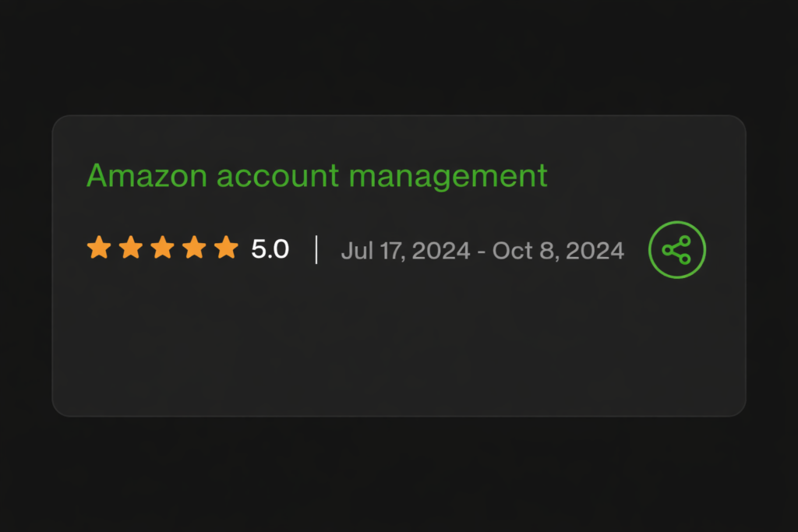Select the fourth rating star
The height and width of the screenshot is (532, 798).
pyautogui.click(x=194, y=248)
